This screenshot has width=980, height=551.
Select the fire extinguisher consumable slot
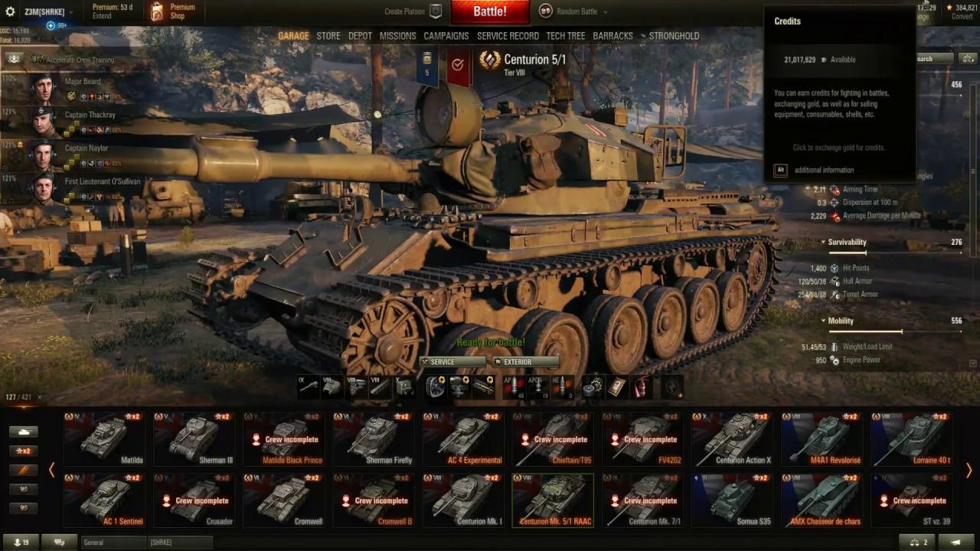[x=643, y=386]
